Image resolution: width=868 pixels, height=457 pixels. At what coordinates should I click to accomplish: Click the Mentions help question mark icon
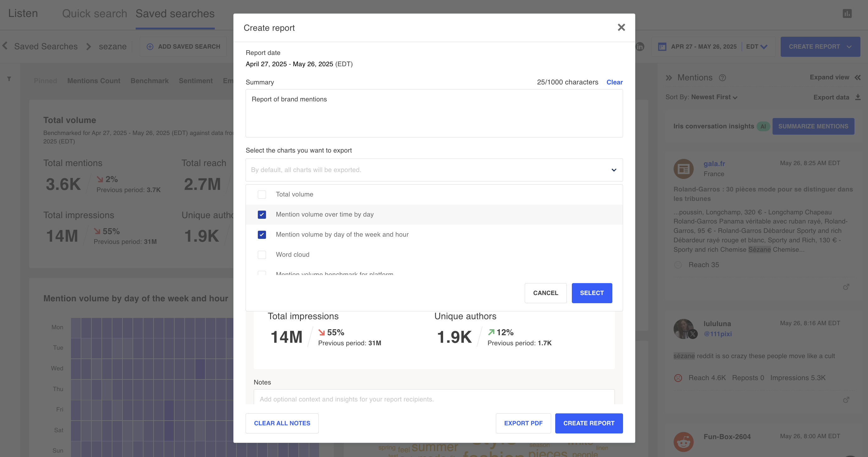click(722, 78)
